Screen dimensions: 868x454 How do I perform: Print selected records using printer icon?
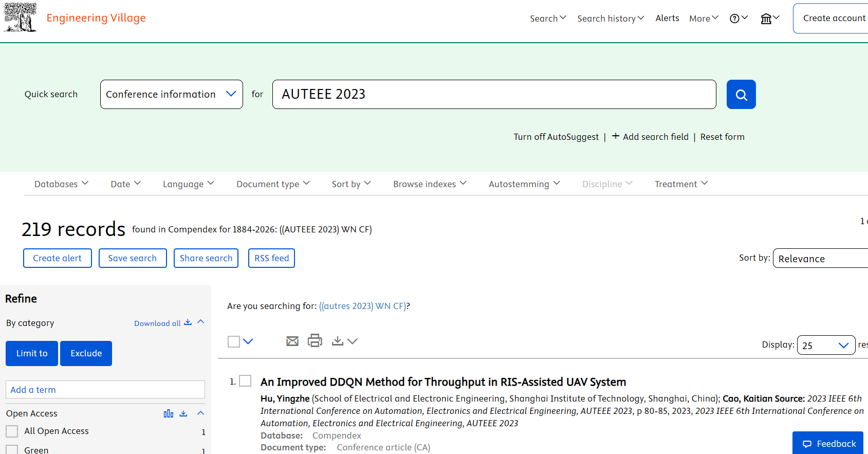tap(315, 340)
